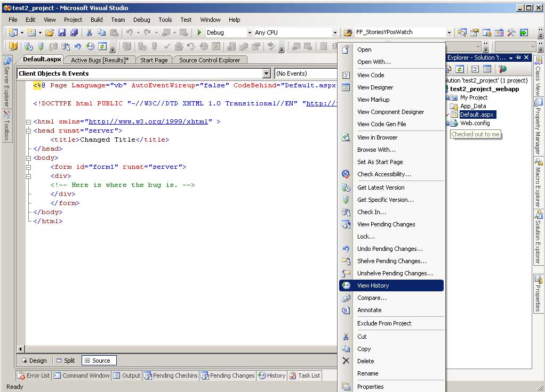The image size is (545, 392).
Task: Open the Toolbox side tab
Action: [7, 125]
